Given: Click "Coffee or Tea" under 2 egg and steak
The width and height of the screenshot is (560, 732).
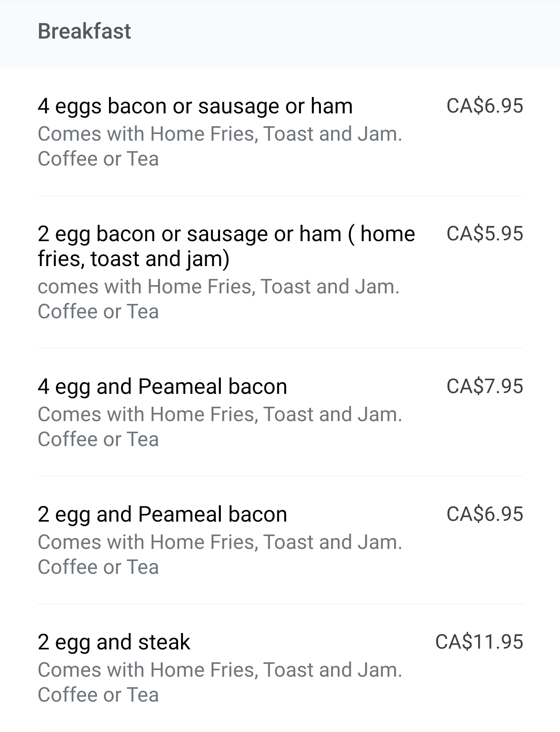Looking at the screenshot, I should [98, 695].
